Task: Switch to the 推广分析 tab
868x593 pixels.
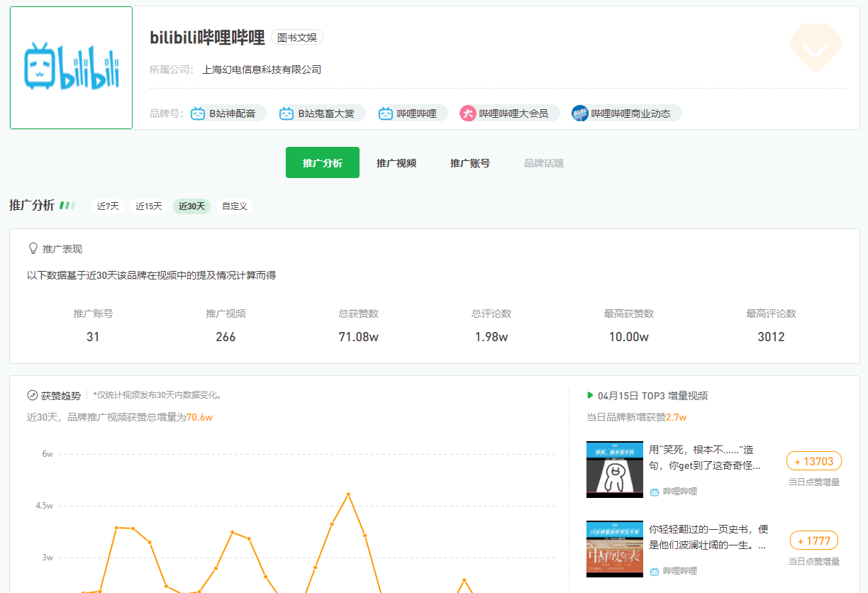Action: [x=323, y=162]
